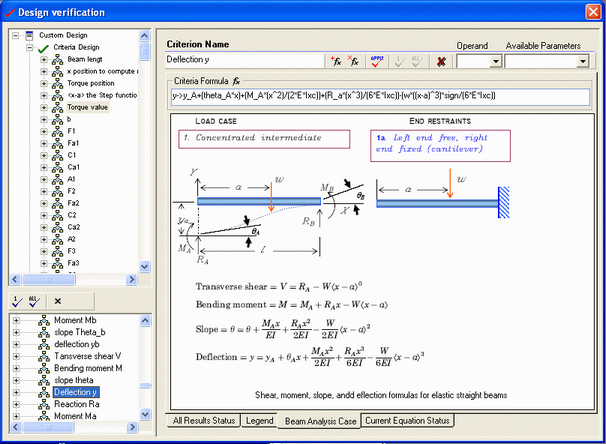Click the add formula fx icon
Screen dimensions: 606x444
tap(336, 61)
